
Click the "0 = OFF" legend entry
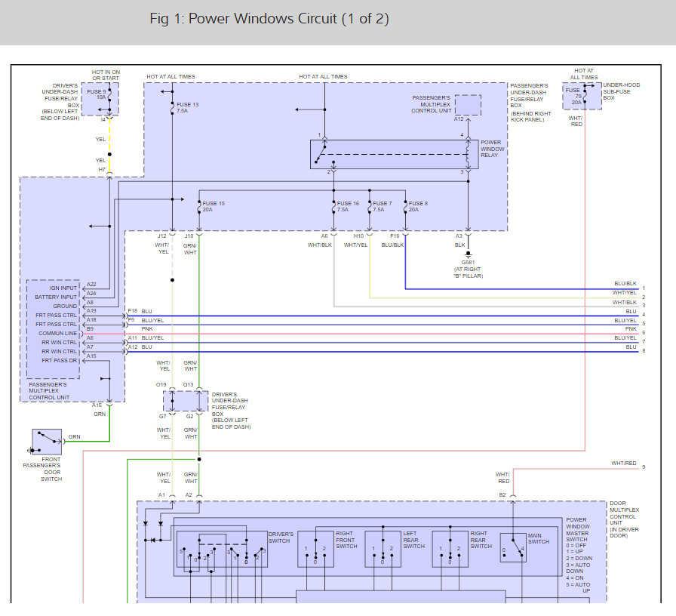[x=576, y=545]
